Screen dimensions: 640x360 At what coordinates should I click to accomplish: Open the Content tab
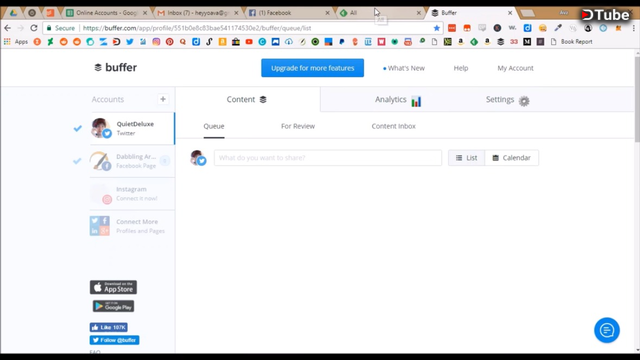tap(247, 99)
